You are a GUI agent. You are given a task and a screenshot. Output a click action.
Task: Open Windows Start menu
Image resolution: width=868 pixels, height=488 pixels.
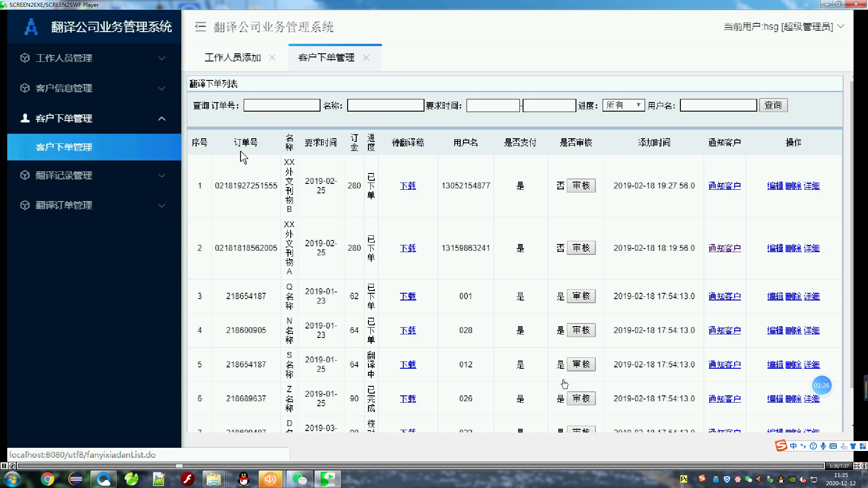pos(12,479)
